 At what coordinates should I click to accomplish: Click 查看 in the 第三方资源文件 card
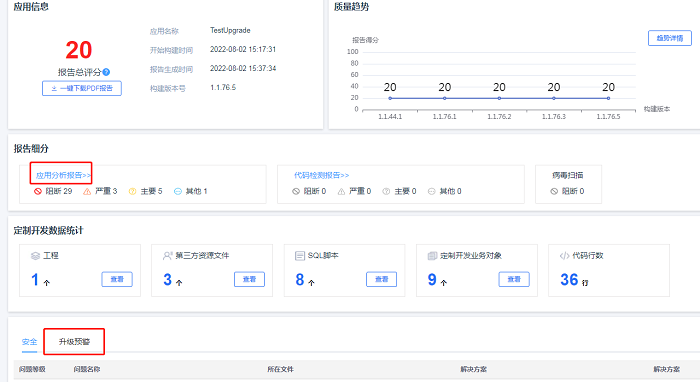click(250, 279)
